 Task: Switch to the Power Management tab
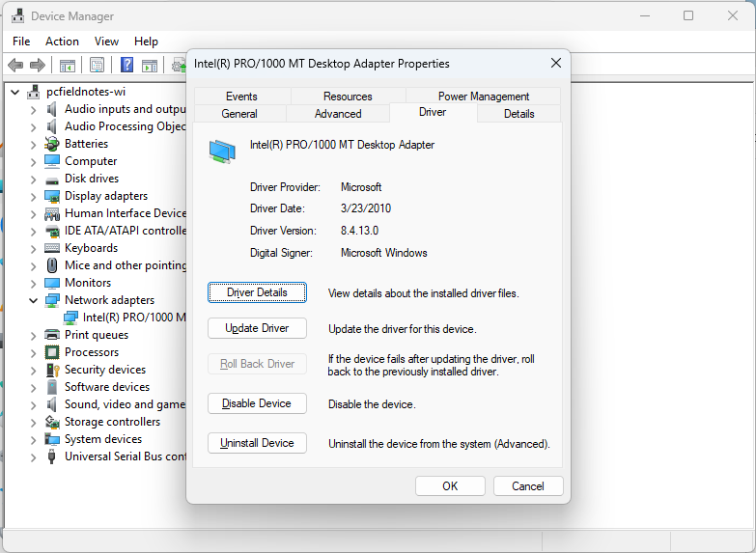click(x=483, y=96)
